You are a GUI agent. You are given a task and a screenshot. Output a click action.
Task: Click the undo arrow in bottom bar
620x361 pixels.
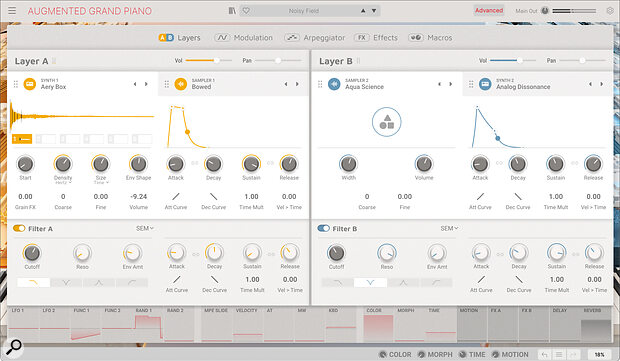click(x=544, y=355)
